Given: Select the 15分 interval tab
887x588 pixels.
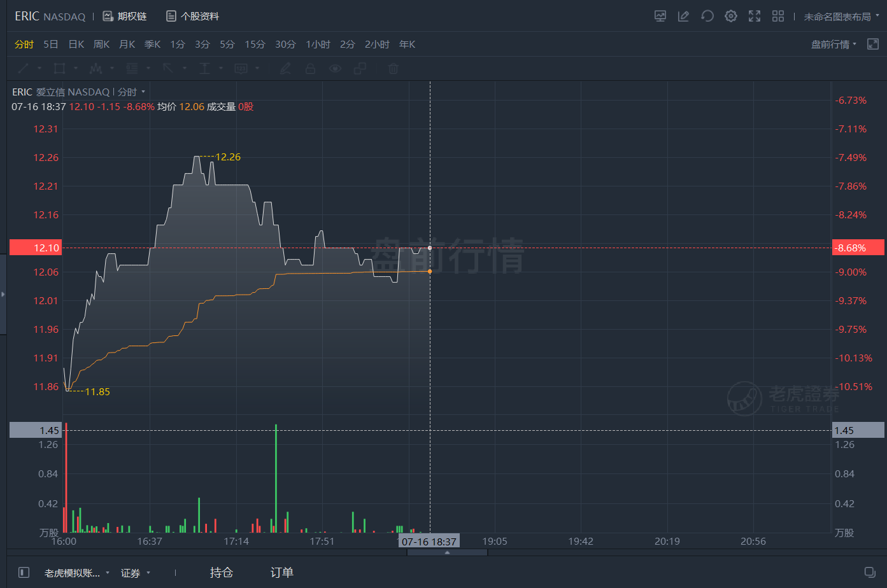Looking at the screenshot, I should pos(255,44).
